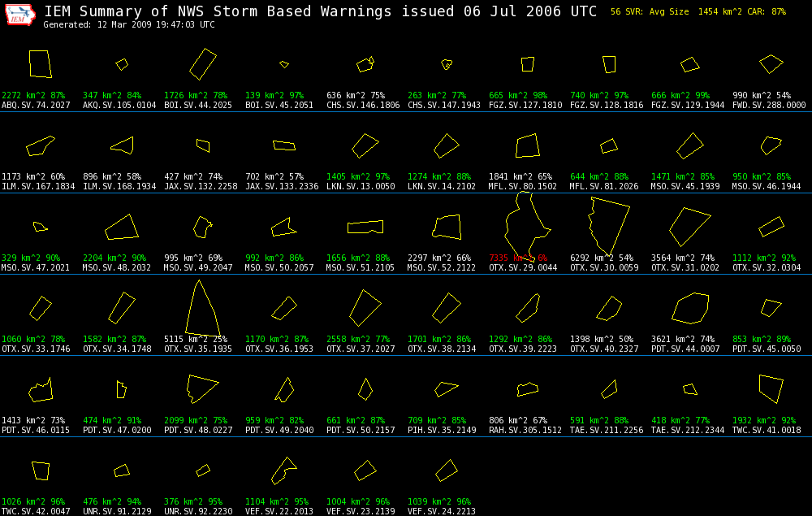
Task: Click the 'MSO.SV.46.1944' label
Action: (x=767, y=187)
